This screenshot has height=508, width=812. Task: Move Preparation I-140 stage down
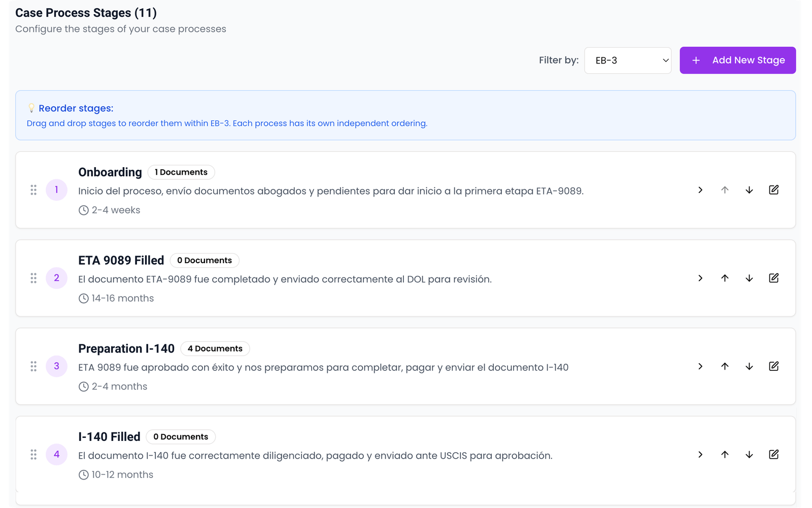(749, 366)
